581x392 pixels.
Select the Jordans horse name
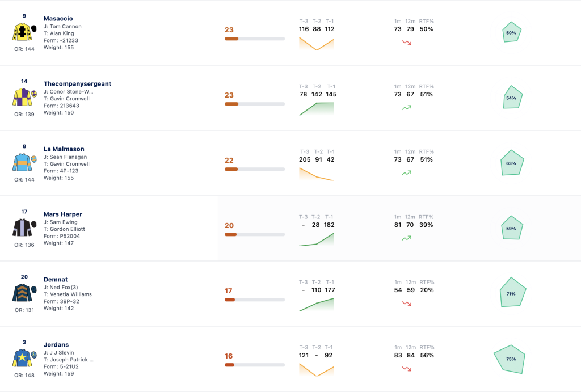pyautogui.click(x=56, y=344)
